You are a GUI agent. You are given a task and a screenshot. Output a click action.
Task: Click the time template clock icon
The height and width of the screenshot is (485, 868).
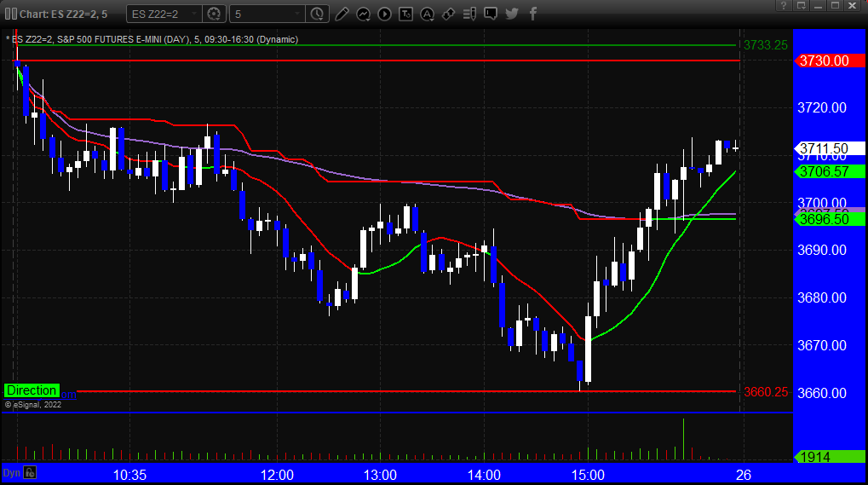[x=317, y=14]
